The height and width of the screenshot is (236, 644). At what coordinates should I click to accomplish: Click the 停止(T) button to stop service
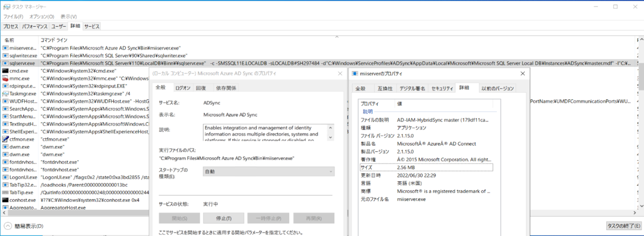pos(223,218)
